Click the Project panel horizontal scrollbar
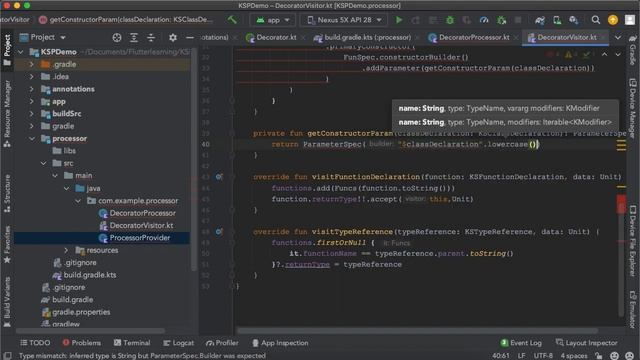This screenshot has height=360, width=640. (x=90, y=331)
